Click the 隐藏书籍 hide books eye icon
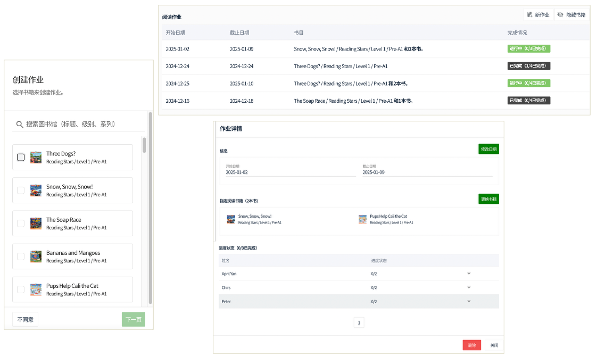The image size is (597, 364). [560, 15]
